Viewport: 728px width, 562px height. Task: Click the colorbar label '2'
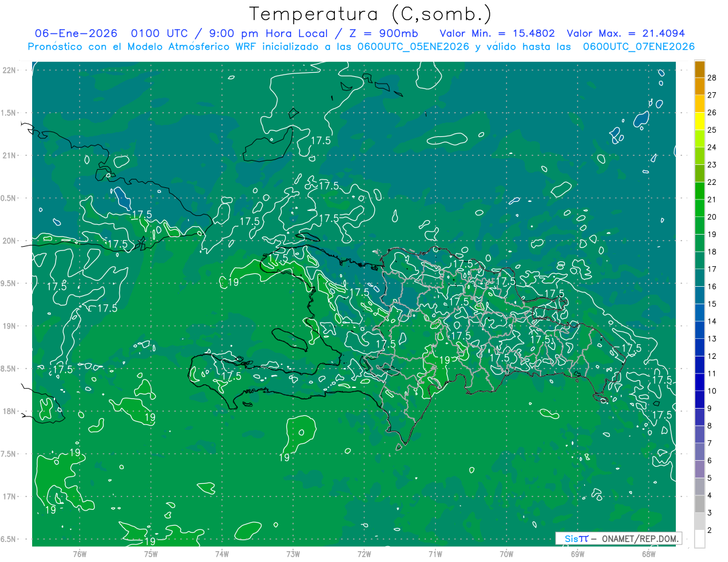pyautogui.click(x=709, y=530)
